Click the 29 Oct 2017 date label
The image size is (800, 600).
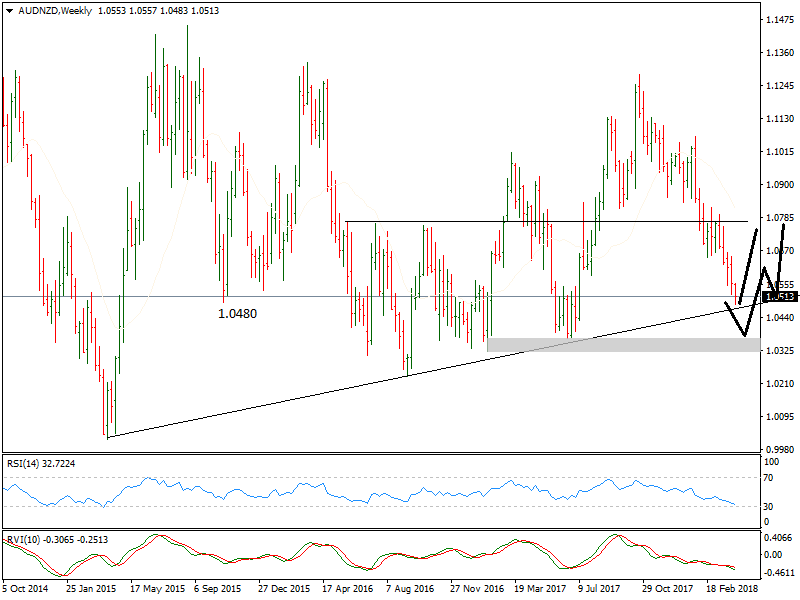click(x=667, y=589)
